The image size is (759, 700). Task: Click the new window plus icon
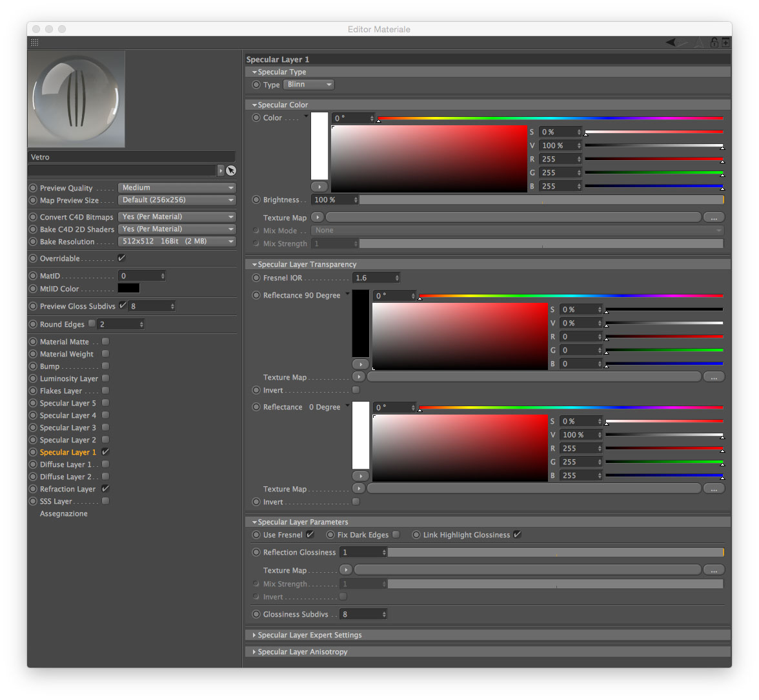pos(725,43)
